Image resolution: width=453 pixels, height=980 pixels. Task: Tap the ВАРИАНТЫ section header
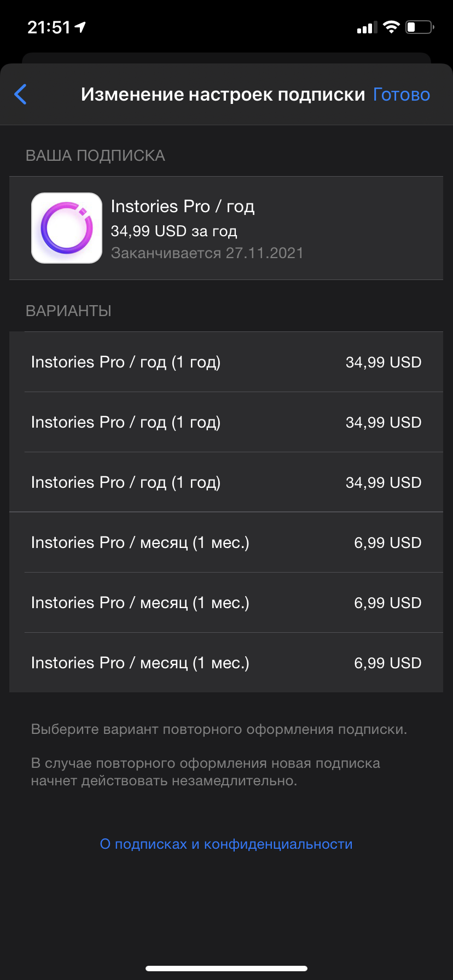(68, 311)
